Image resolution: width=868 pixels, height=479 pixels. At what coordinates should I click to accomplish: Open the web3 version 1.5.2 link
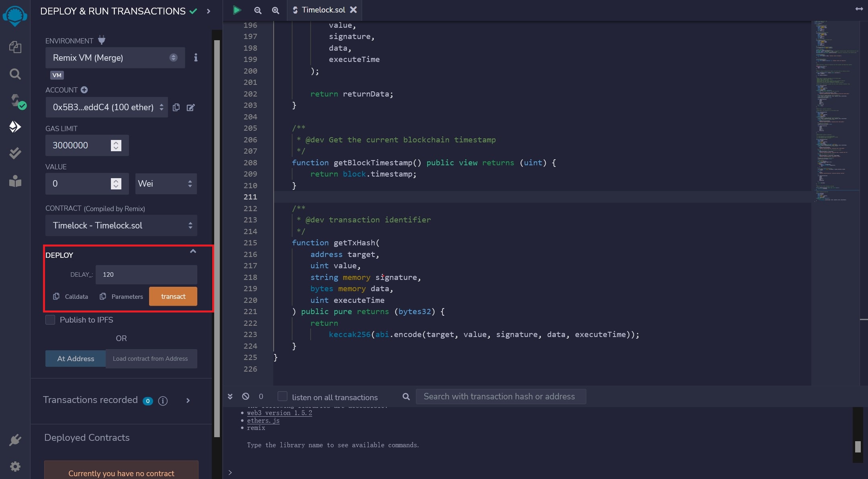tap(279, 413)
